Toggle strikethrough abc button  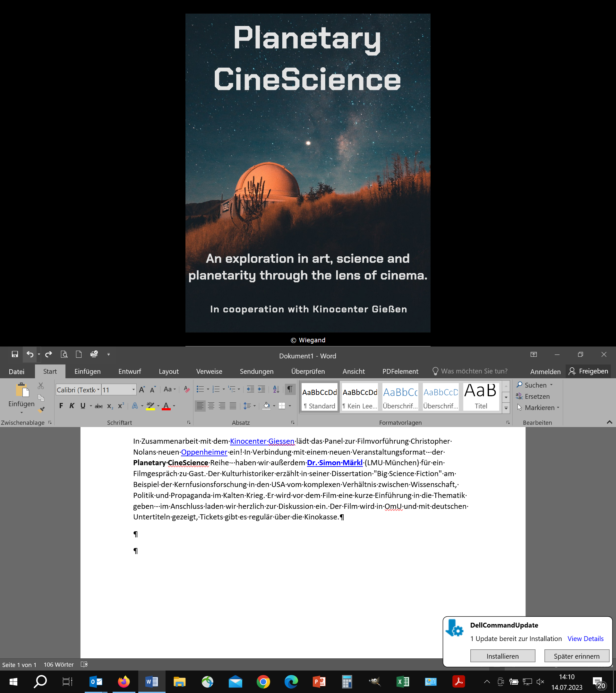point(98,406)
